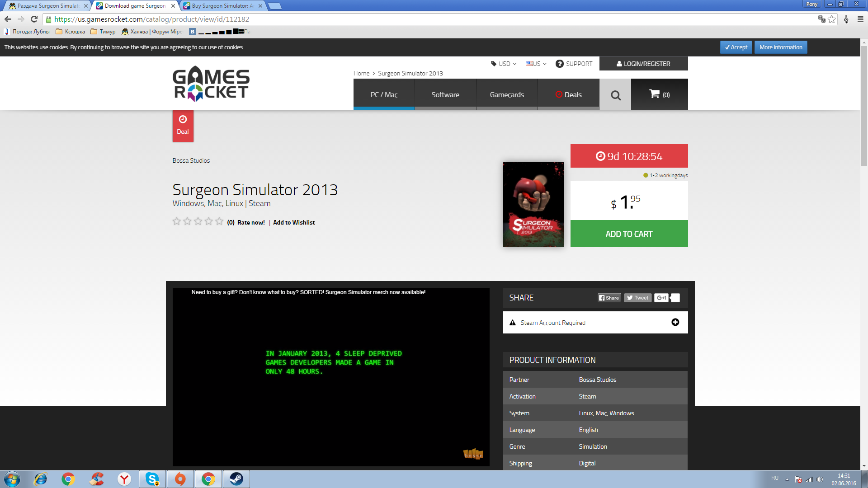Open the Chrome menu button

click(860, 19)
